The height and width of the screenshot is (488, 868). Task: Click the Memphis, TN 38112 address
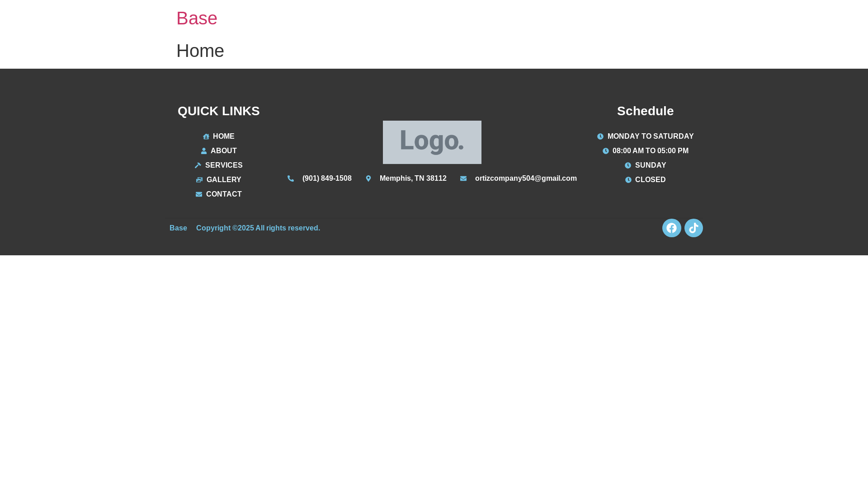tap(413, 178)
